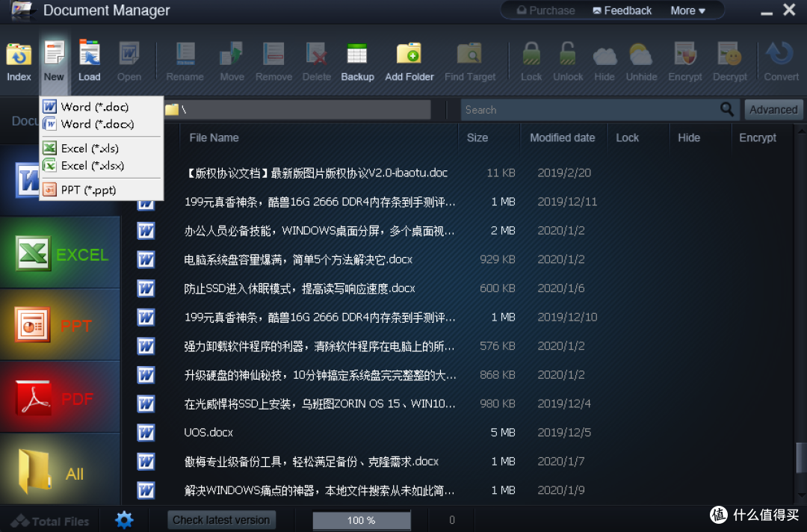The height and width of the screenshot is (532, 807).
Task: Select the All files category
Action: tap(61, 469)
